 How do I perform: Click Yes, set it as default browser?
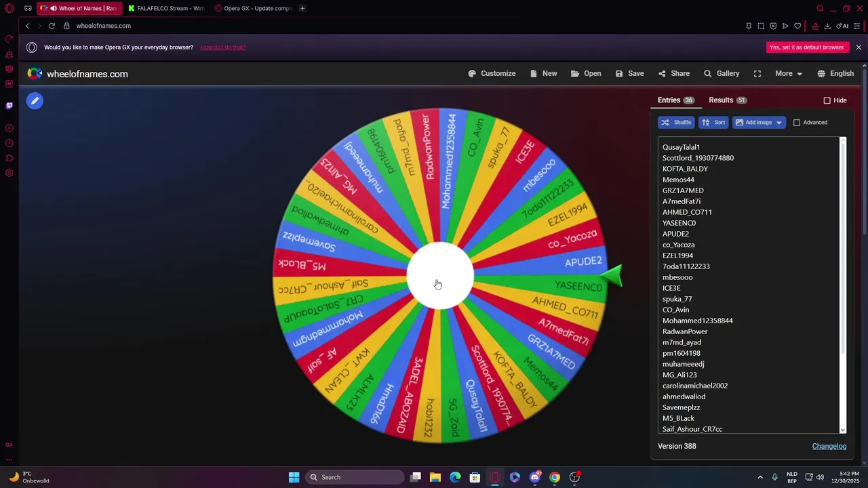(x=807, y=47)
